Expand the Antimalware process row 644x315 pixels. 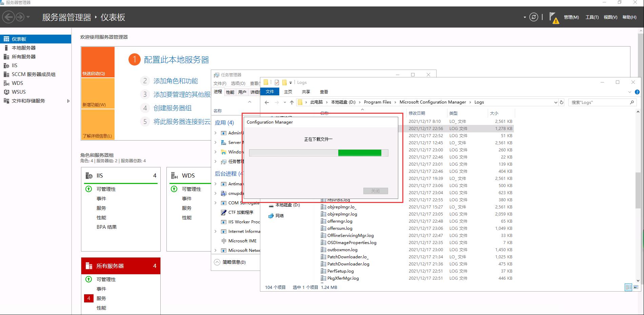click(216, 184)
